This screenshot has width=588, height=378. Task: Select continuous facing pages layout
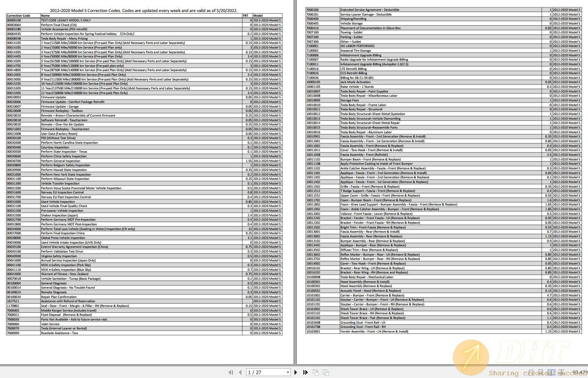[561, 372]
